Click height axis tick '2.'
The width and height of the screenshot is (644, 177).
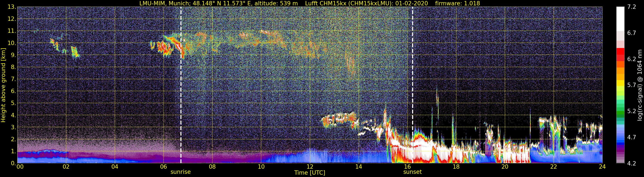pos(13,139)
